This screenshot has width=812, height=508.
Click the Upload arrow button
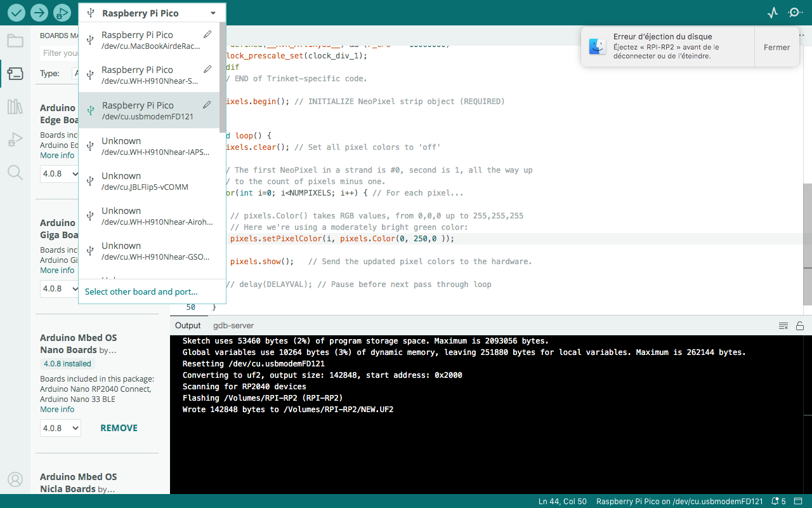(x=39, y=12)
